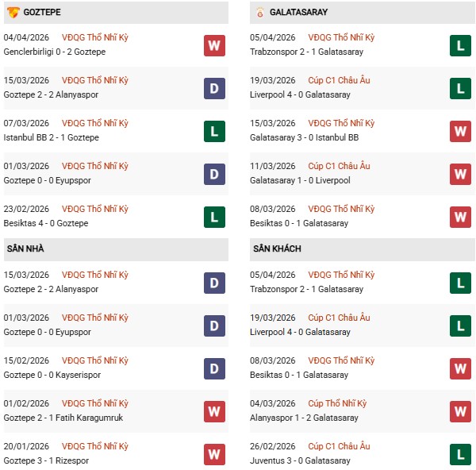Screen dimensions: 476x470
Task: Select the Goztepe 2 - 1 Fatih Karagumruk row
Action: (x=63, y=418)
